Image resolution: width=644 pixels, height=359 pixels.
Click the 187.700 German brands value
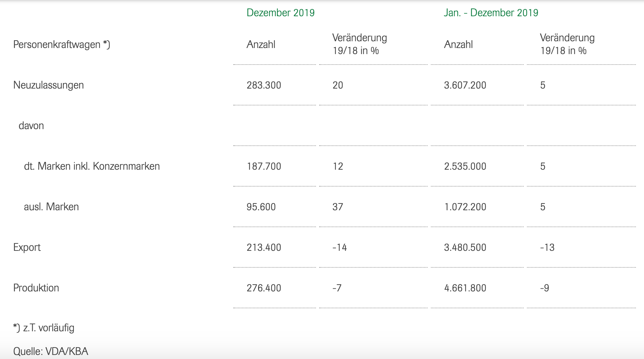tap(264, 166)
